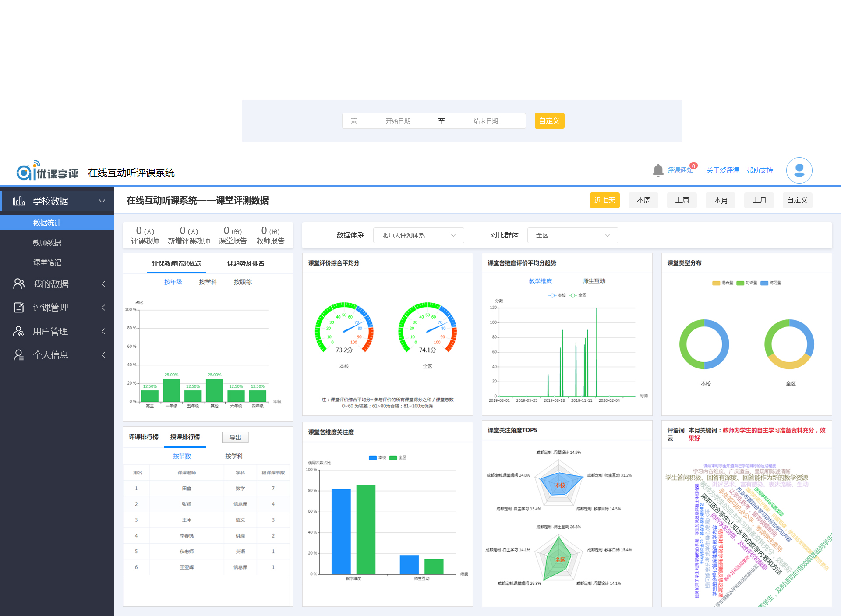Open the 数据体系 dropdown
This screenshot has height=616, width=841.
[x=418, y=235]
